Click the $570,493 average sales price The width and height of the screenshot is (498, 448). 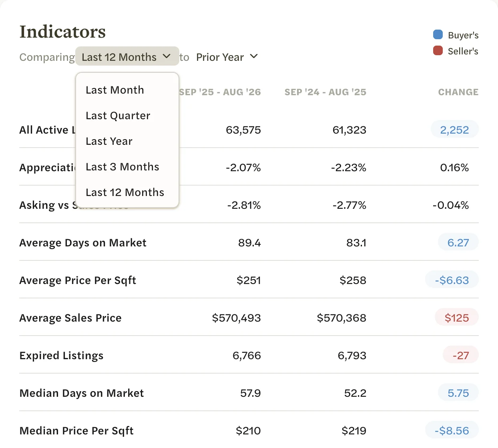point(237,318)
